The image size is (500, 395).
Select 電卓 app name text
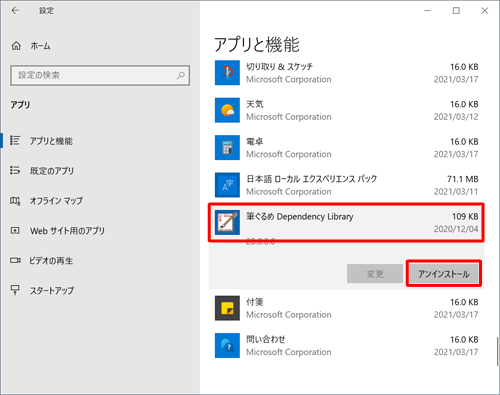[255, 142]
